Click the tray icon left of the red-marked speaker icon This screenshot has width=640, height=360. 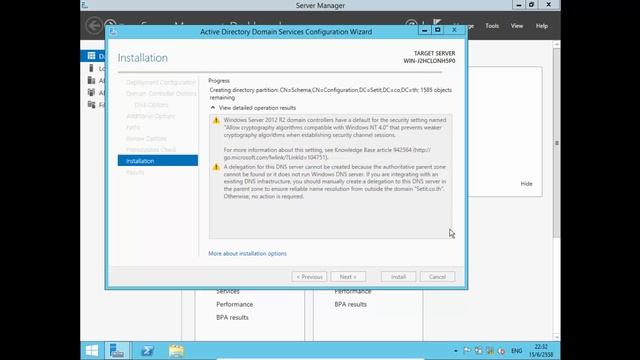pos(490,351)
